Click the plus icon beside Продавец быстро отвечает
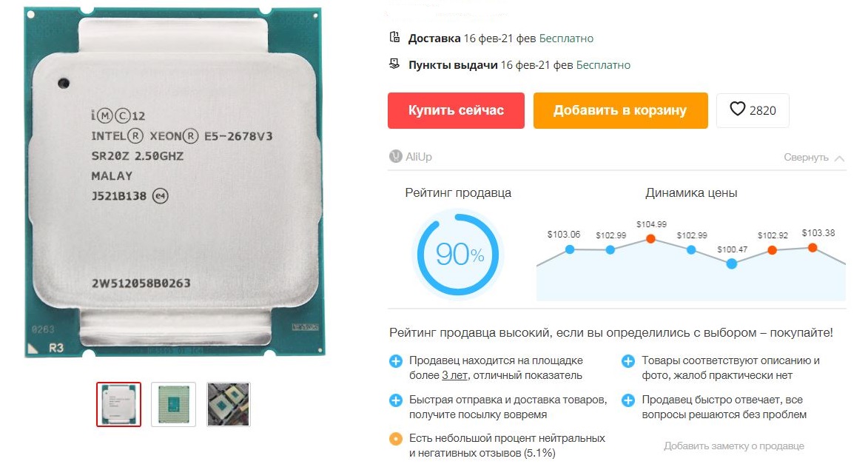Viewport: 868px width, 467px height. [x=628, y=400]
